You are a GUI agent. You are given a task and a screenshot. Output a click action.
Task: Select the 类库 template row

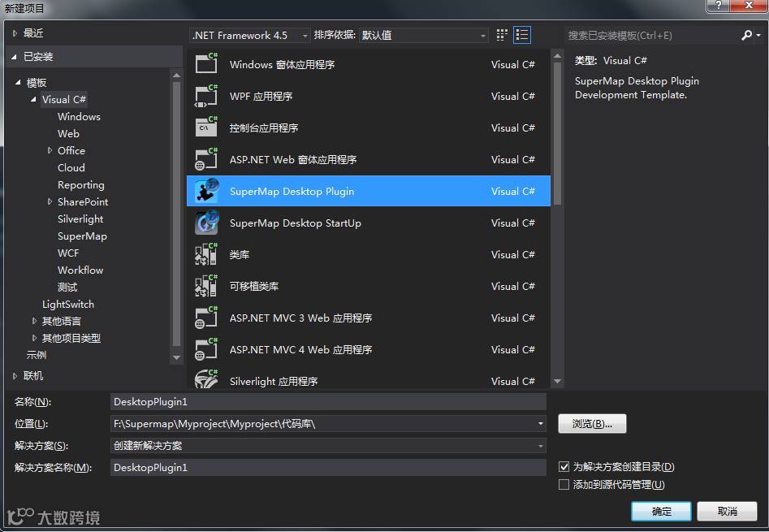click(x=369, y=254)
